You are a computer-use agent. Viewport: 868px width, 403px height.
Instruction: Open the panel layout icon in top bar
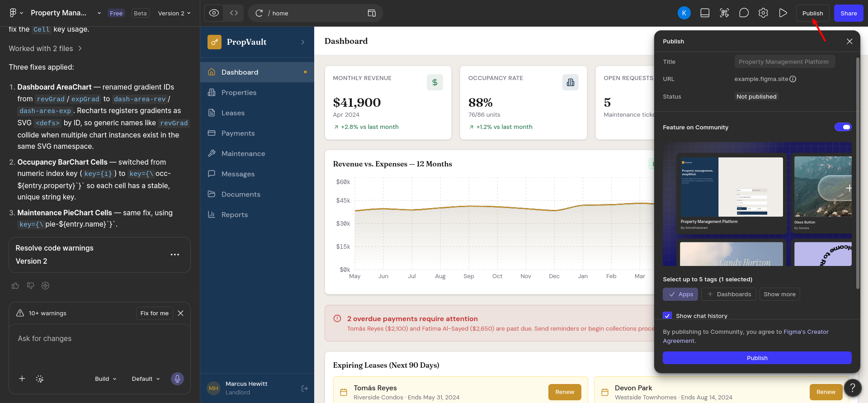[x=705, y=13]
